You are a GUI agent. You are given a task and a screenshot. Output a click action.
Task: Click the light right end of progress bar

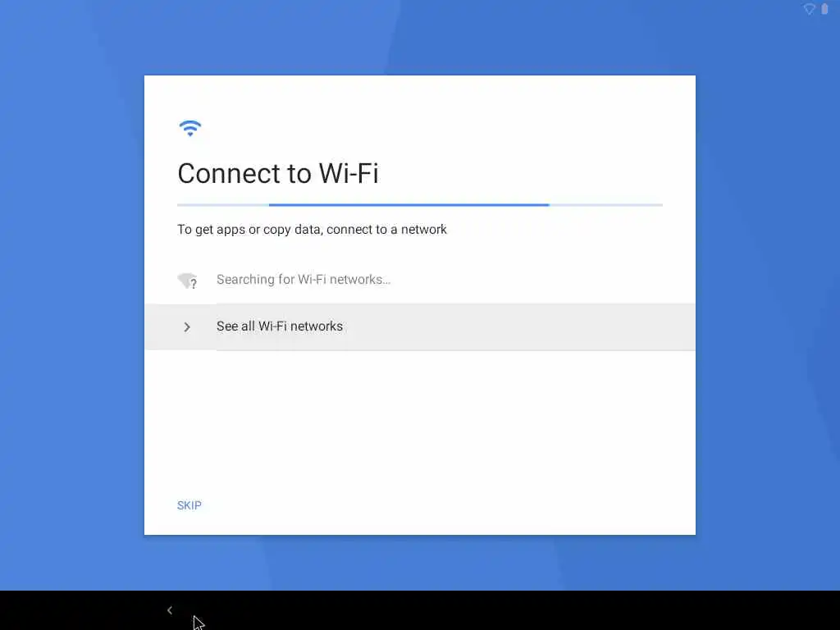click(606, 204)
